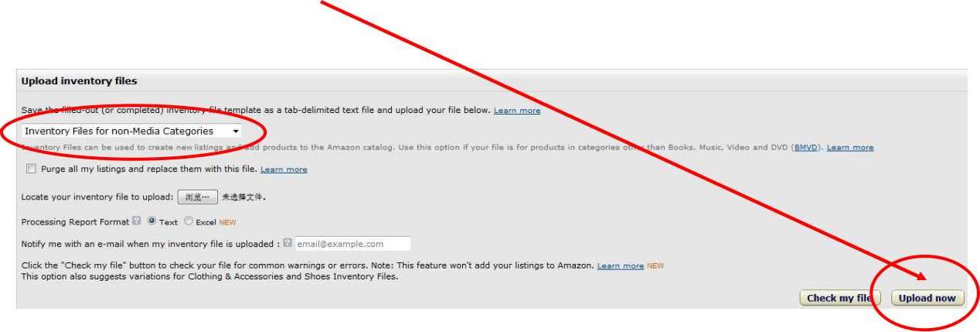Screen dimensions: 980x332
Task: Open Learn more link about Check my file feature
Action: (620, 266)
